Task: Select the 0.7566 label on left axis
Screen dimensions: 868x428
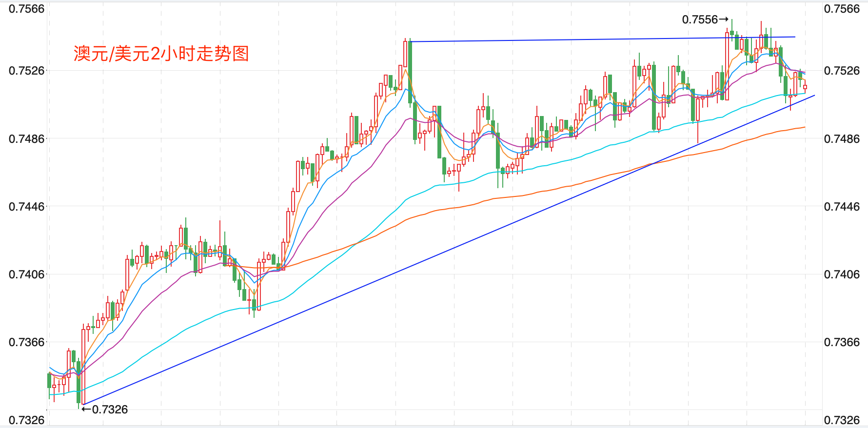Action: tap(26, 9)
